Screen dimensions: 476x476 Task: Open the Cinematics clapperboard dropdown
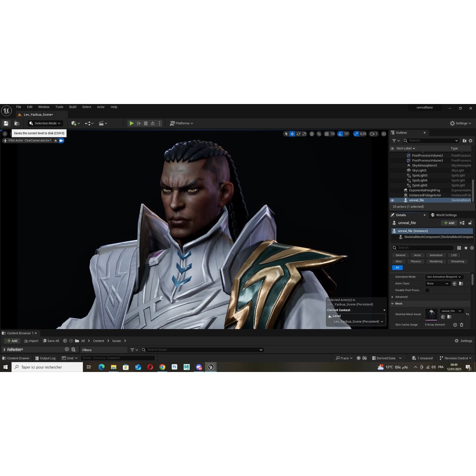(103, 123)
